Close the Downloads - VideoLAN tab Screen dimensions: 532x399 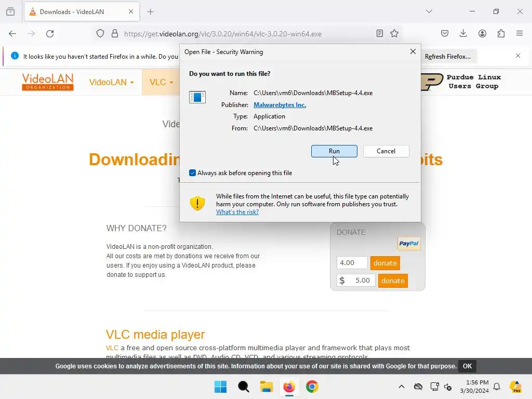coord(131,11)
